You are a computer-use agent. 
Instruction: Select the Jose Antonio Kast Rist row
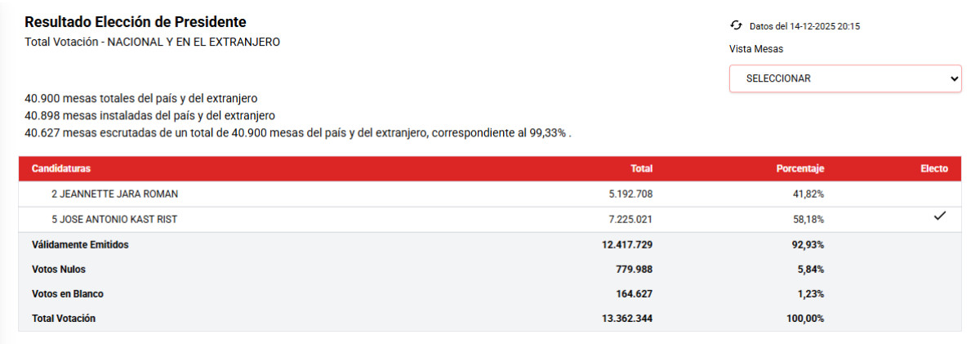tap(114, 219)
